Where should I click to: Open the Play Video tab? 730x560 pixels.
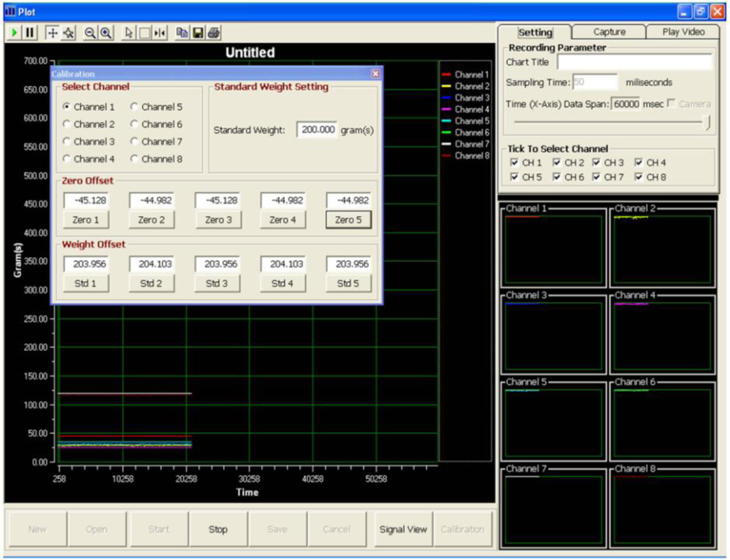point(683,32)
